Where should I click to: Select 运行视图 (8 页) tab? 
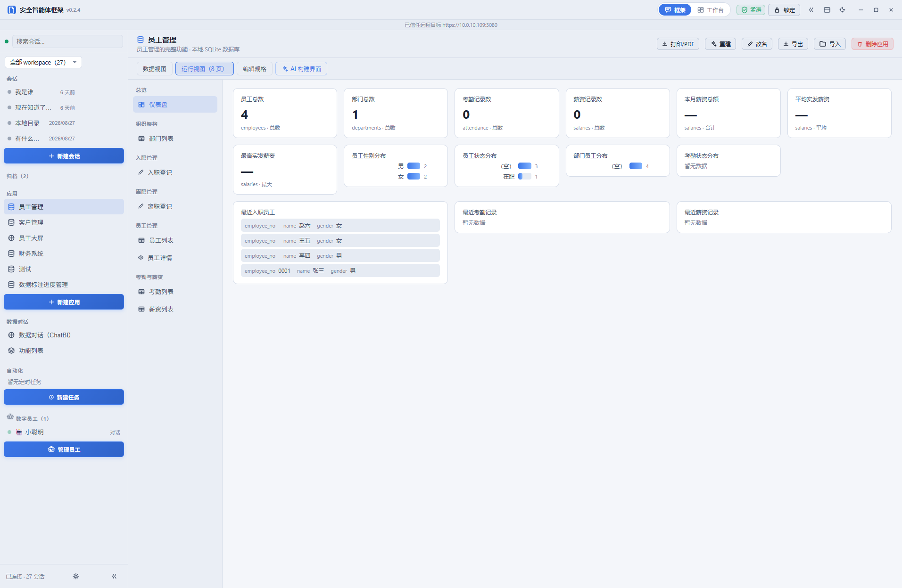[x=204, y=69]
